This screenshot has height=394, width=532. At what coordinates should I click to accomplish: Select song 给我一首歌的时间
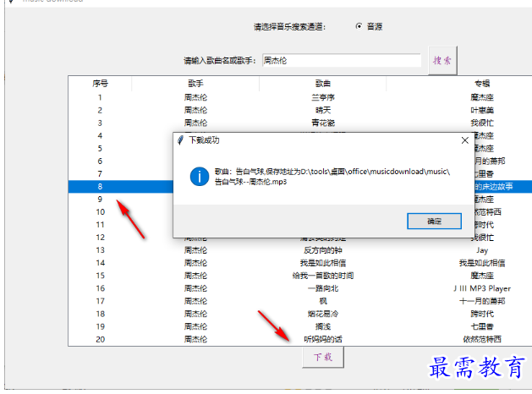(x=322, y=276)
